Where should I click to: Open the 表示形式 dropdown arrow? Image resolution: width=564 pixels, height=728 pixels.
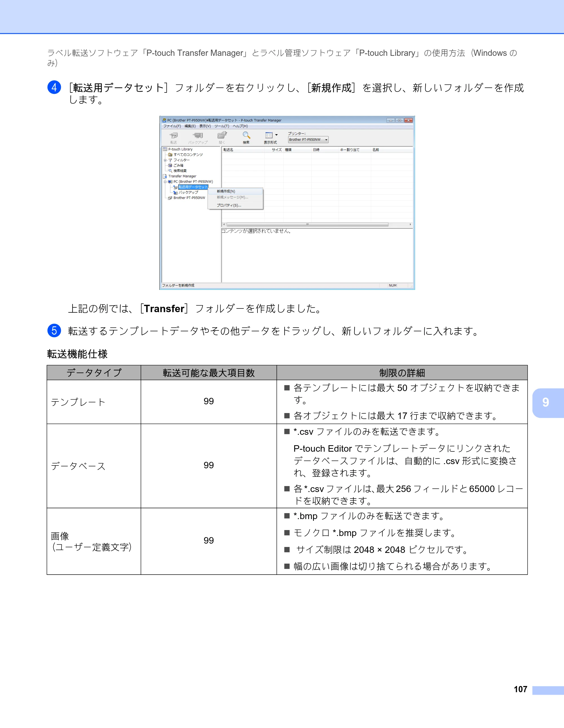pos(276,135)
